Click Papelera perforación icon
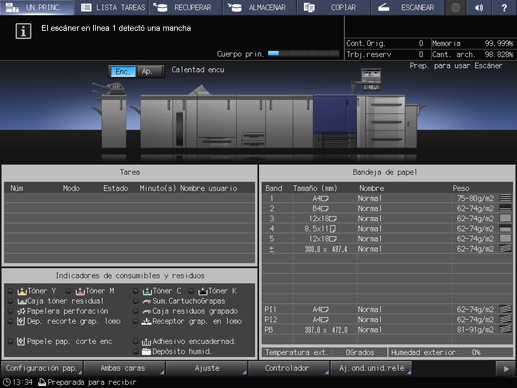The width and height of the screenshot is (517, 388). [21, 311]
